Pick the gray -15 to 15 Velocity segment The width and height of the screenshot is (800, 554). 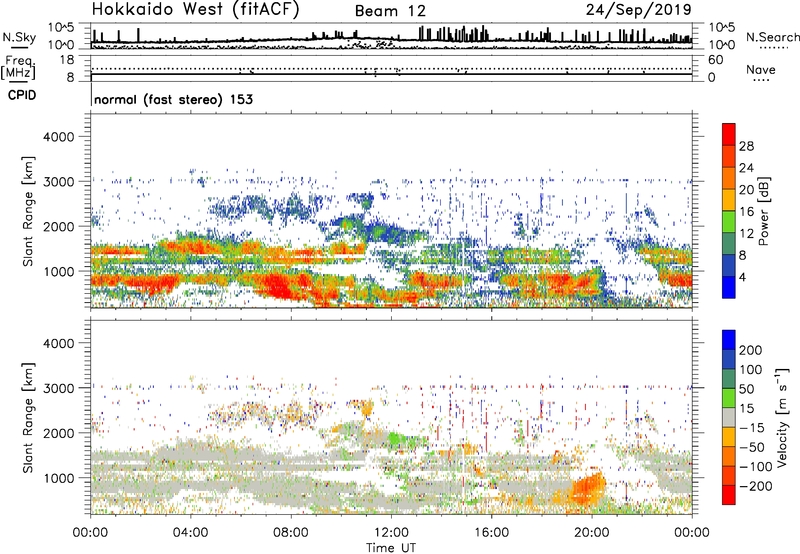pos(729,417)
